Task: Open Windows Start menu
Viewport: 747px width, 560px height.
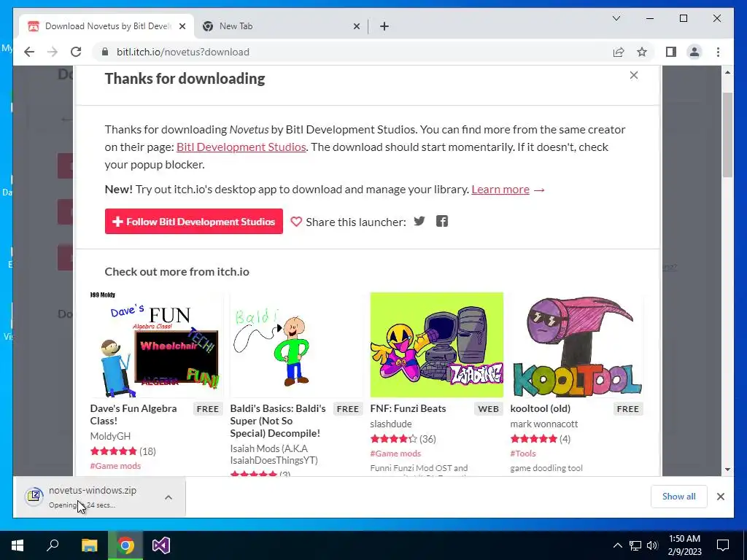Action: (18, 545)
